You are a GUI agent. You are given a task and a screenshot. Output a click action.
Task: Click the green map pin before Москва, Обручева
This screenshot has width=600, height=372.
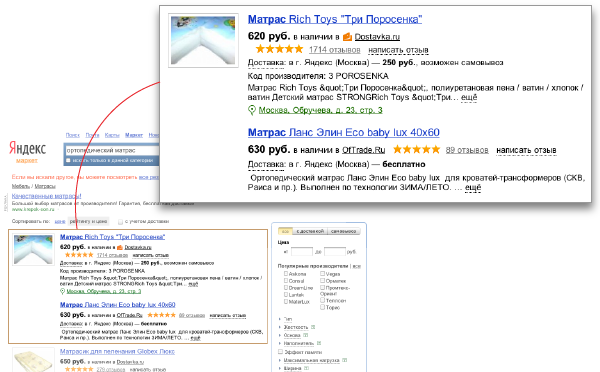tap(251, 110)
